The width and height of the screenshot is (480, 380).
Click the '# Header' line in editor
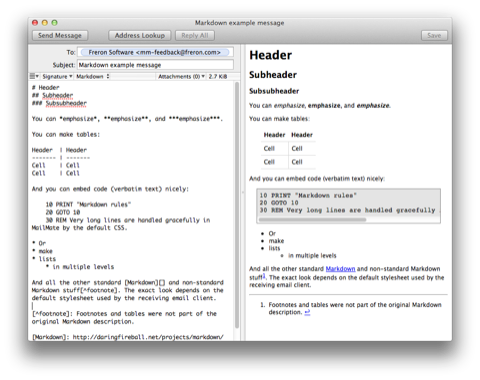[x=46, y=87]
